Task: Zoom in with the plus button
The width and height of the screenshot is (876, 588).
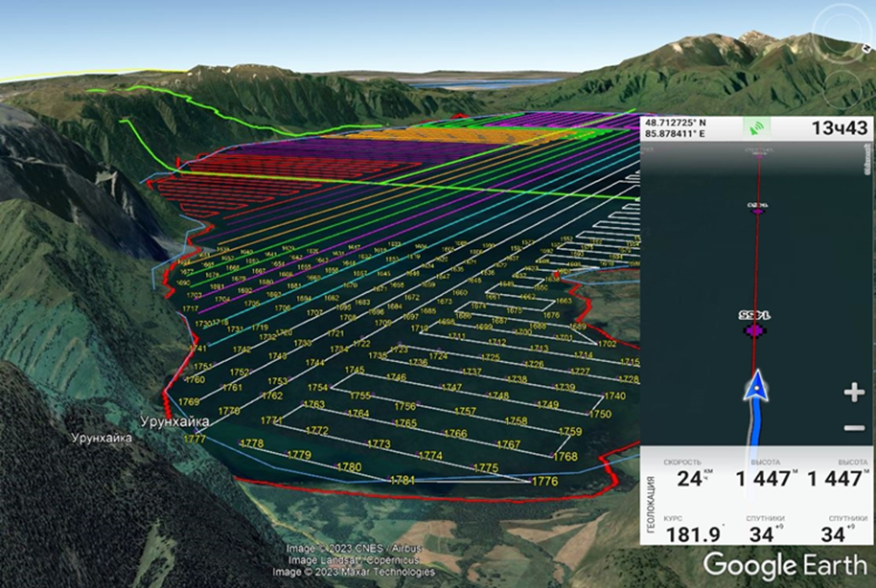Action: pyautogui.click(x=854, y=393)
